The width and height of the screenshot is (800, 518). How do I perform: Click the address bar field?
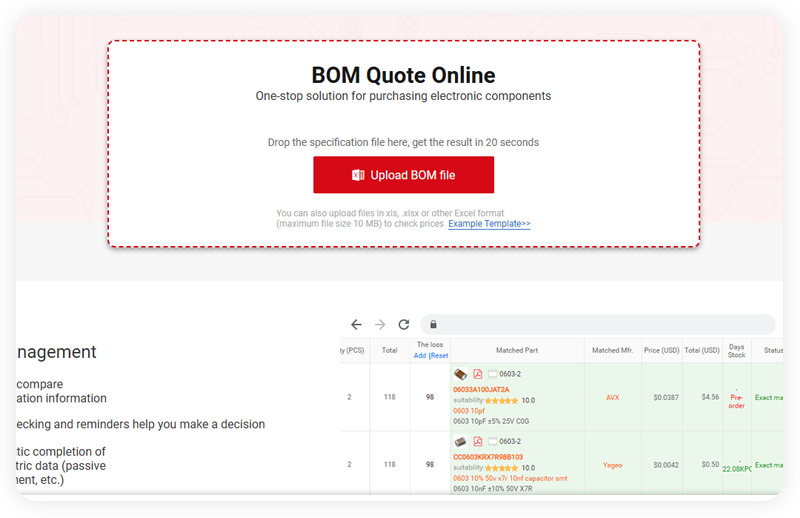tap(600, 325)
